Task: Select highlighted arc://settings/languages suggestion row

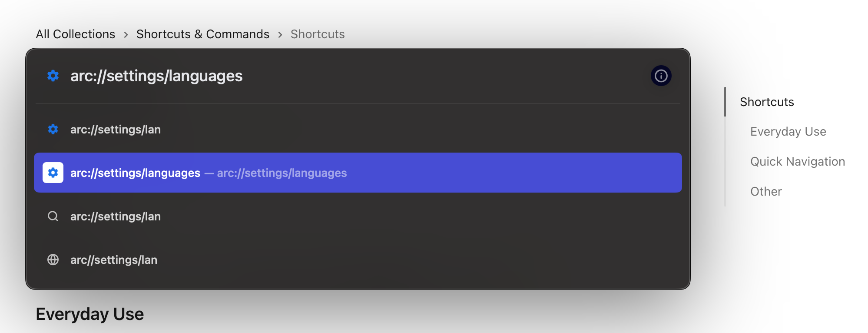Action: coord(358,173)
